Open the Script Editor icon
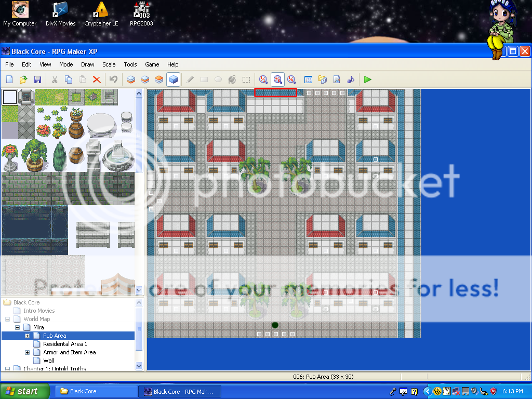 pos(337,79)
